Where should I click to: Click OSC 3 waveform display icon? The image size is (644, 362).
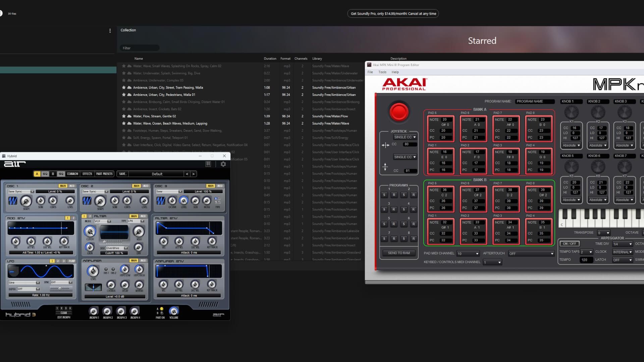pos(161,200)
